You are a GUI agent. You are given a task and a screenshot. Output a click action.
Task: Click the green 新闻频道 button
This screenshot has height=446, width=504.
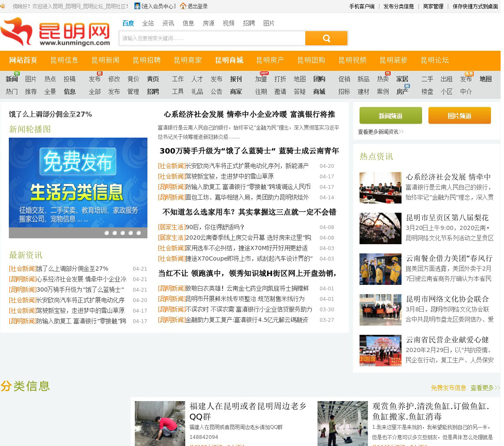(391, 116)
